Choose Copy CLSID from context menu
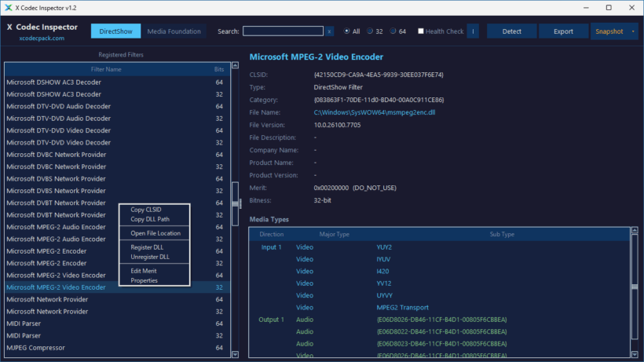The height and width of the screenshot is (362, 644). [x=146, y=210]
